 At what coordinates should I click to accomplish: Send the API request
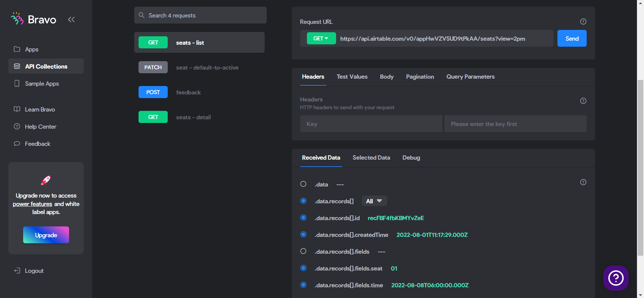coord(572,38)
